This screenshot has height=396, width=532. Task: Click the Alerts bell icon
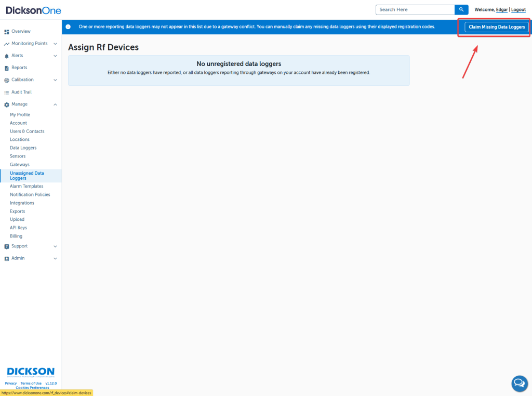click(x=7, y=56)
